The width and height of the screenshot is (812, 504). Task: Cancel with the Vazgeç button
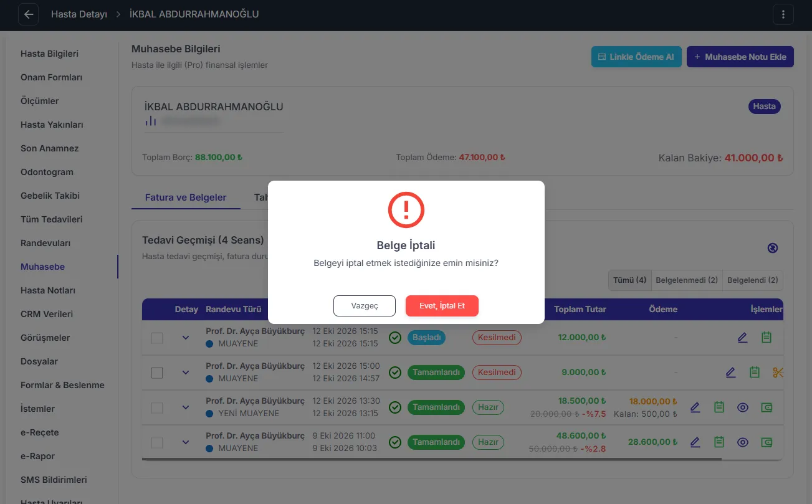(x=365, y=306)
